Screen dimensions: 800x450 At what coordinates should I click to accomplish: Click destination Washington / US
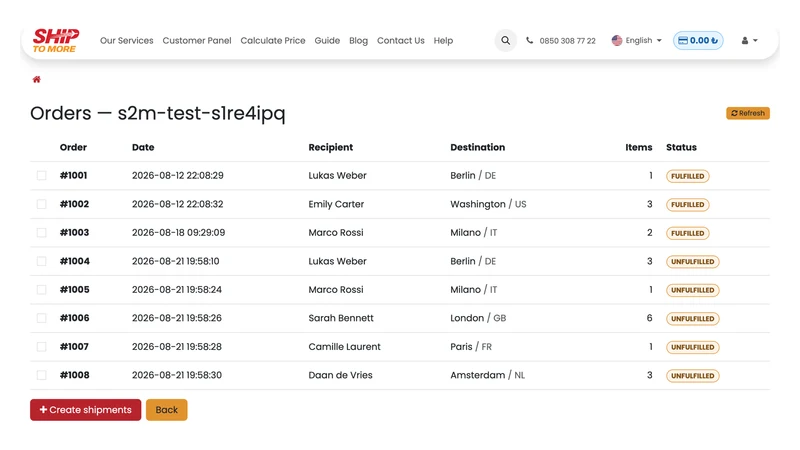[x=488, y=204]
